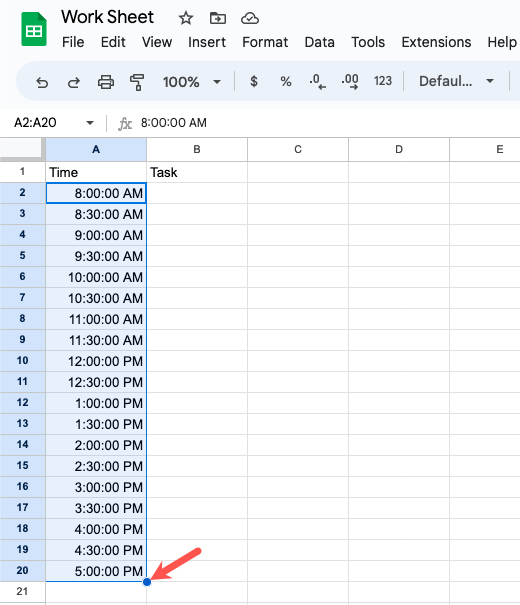The width and height of the screenshot is (520, 605).
Task: Open the File menu
Action: point(73,42)
